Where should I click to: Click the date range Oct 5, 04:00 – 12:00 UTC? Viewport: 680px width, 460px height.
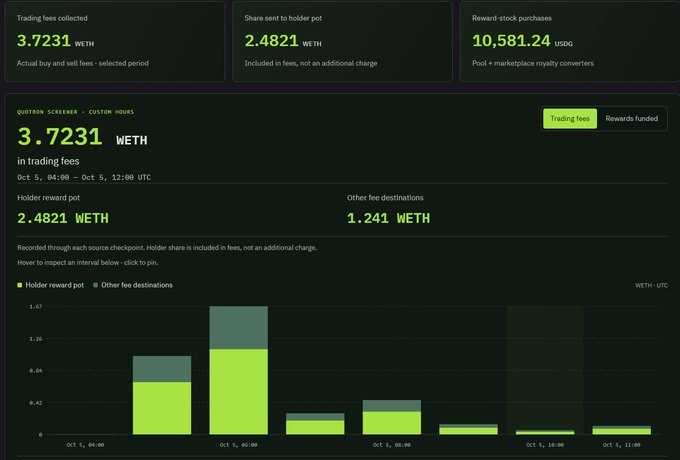[x=84, y=177]
